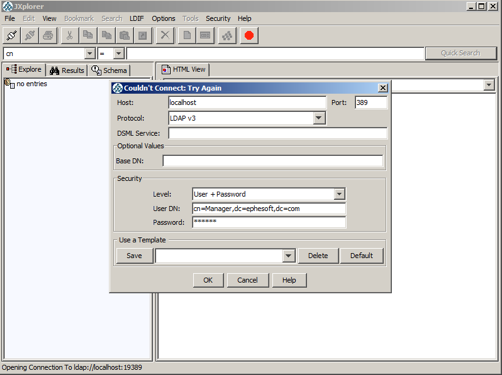
Task: Click the template Default button
Action: (361, 256)
